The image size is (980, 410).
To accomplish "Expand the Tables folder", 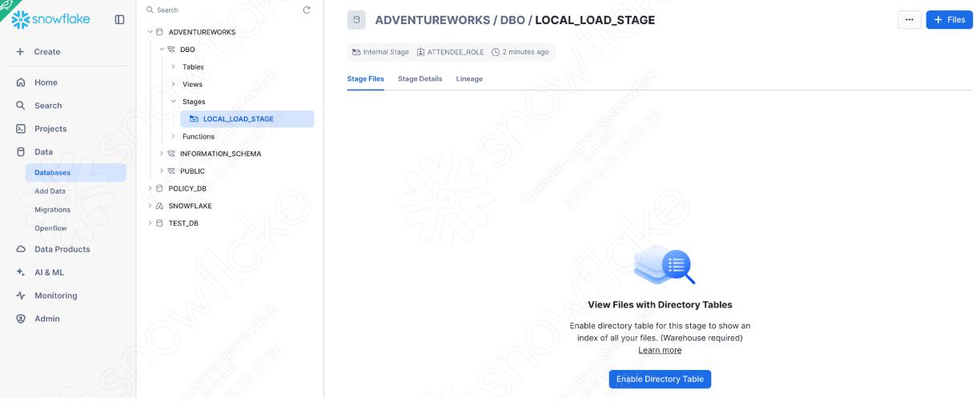I will pyautogui.click(x=173, y=66).
